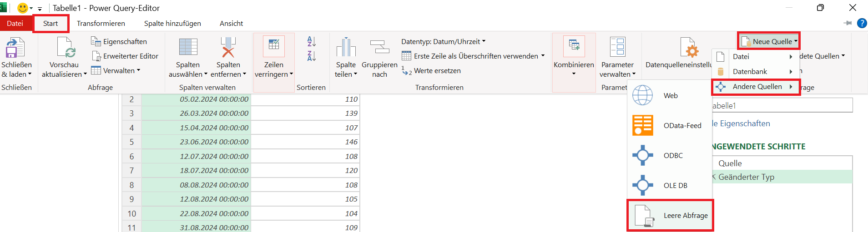Click the Schließen & laden icon
Viewport: 868px width, 232px height.
pyautogui.click(x=15, y=48)
